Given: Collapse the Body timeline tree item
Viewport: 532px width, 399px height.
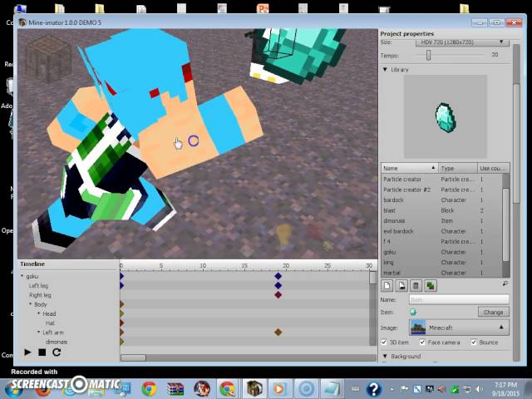Looking at the screenshot, I should (30, 304).
